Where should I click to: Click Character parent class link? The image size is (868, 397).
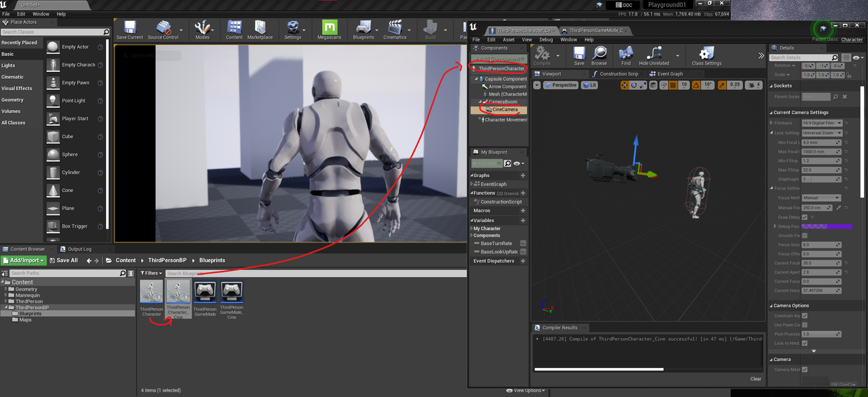852,39
